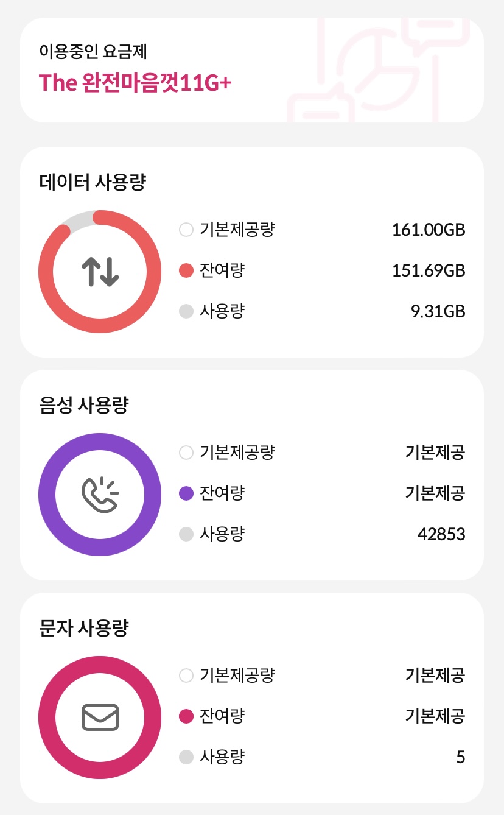
Task: Select the data 기본제공량 empty circle
Action: point(186,230)
